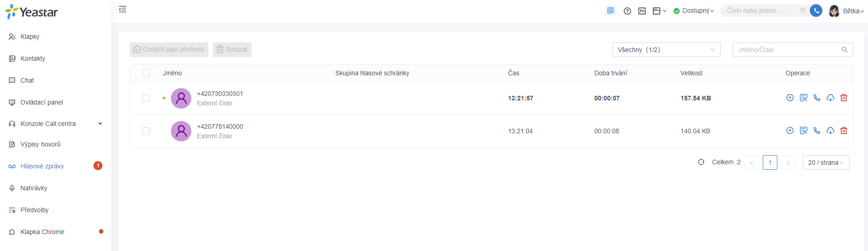Download voicemail from +420730330501
The height and width of the screenshot is (251, 868).
831,98
